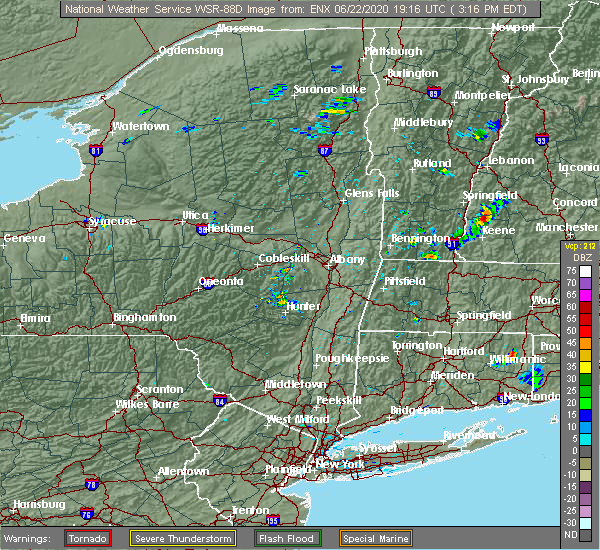The width and height of the screenshot is (600, 550).
Task: Click the Interstate 76 shield near Harrisburg
Action: click(x=86, y=514)
